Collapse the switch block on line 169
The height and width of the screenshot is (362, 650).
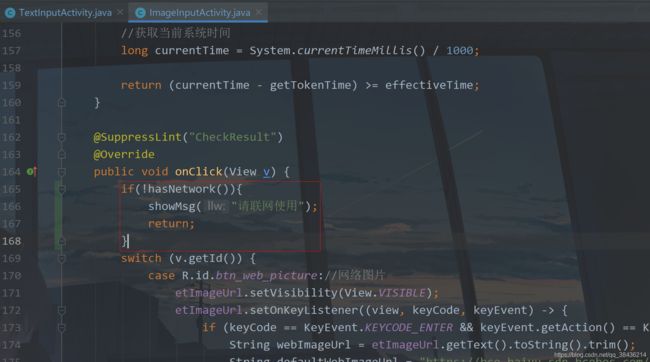pyautogui.click(x=62, y=258)
